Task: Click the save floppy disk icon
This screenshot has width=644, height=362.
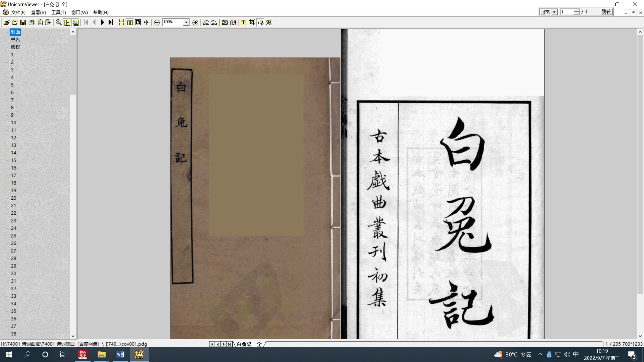Action: [23, 22]
